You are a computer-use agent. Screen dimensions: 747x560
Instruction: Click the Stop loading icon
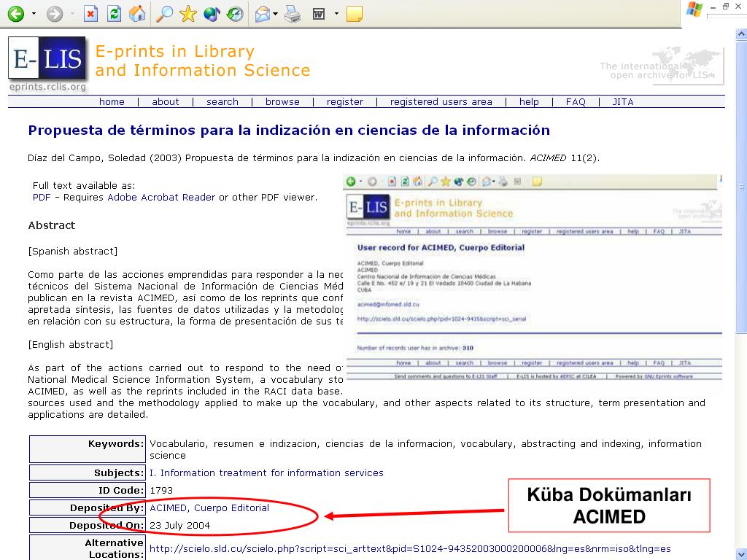(90, 14)
